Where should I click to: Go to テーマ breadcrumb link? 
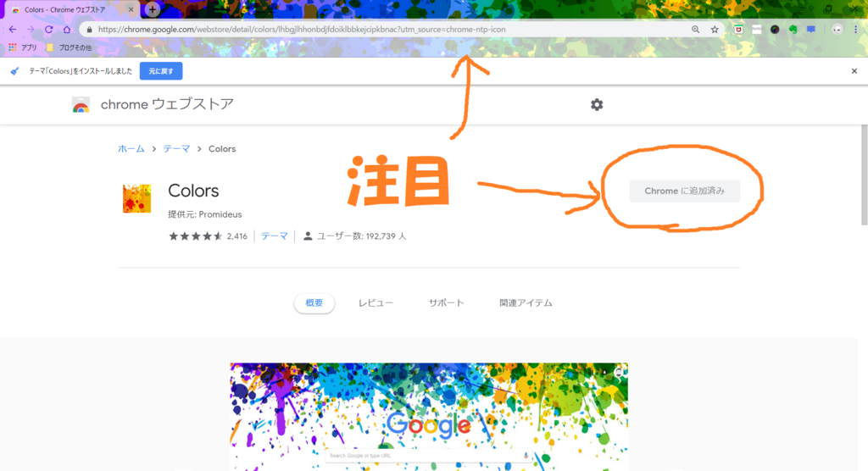click(x=176, y=149)
